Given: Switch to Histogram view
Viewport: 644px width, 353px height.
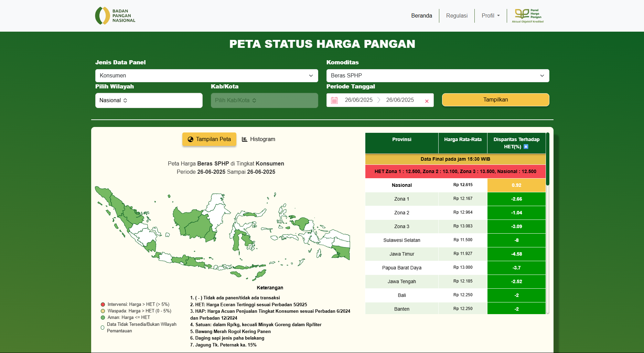Looking at the screenshot, I should pos(258,139).
